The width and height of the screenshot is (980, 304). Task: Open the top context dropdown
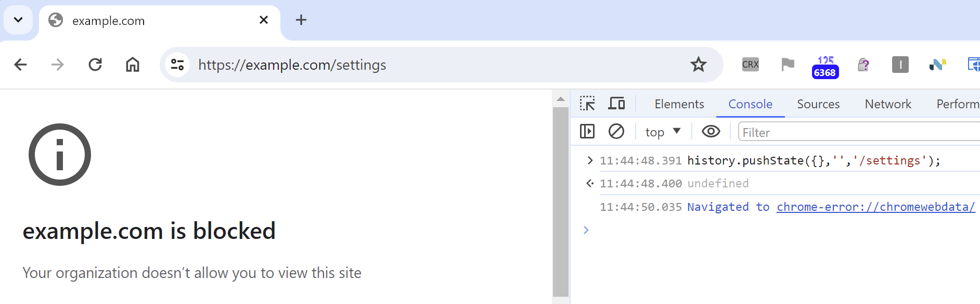(663, 132)
